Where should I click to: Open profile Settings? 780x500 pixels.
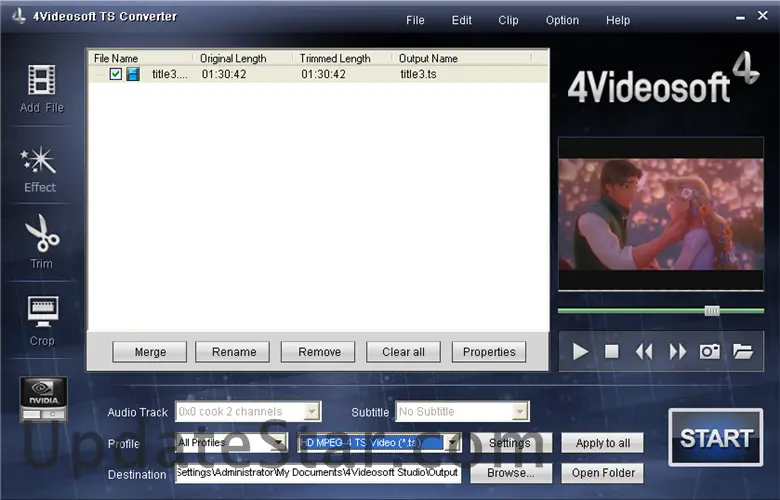click(511, 443)
